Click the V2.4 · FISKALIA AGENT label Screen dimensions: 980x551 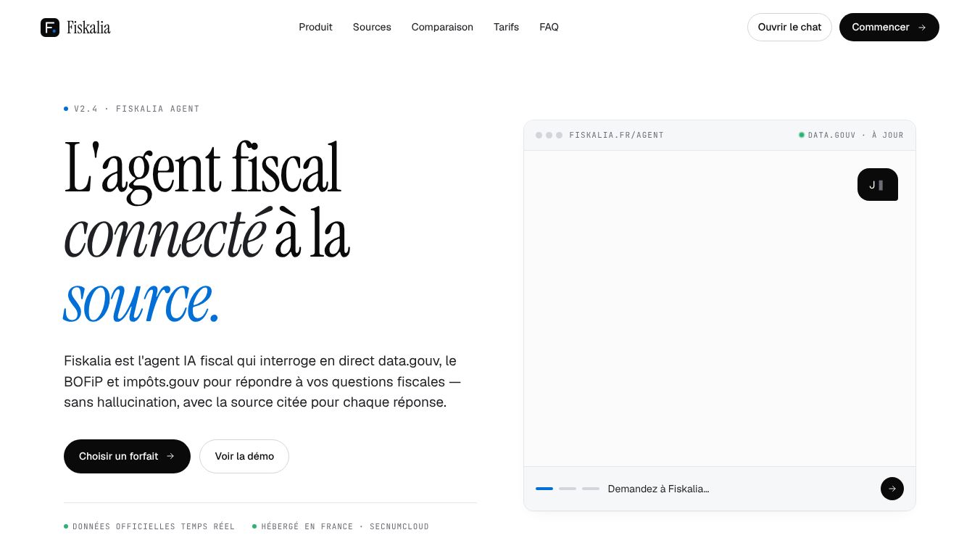point(132,109)
